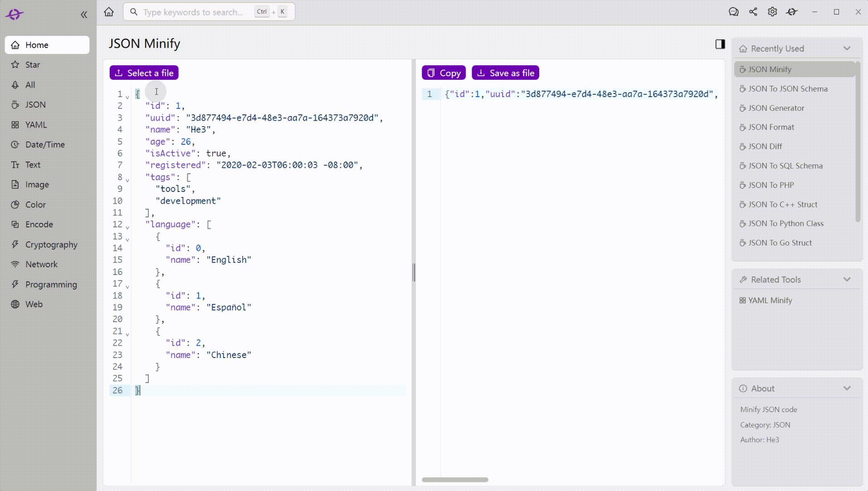Select the Image tools section
This screenshot has height=491, width=868.
(x=37, y=184)
